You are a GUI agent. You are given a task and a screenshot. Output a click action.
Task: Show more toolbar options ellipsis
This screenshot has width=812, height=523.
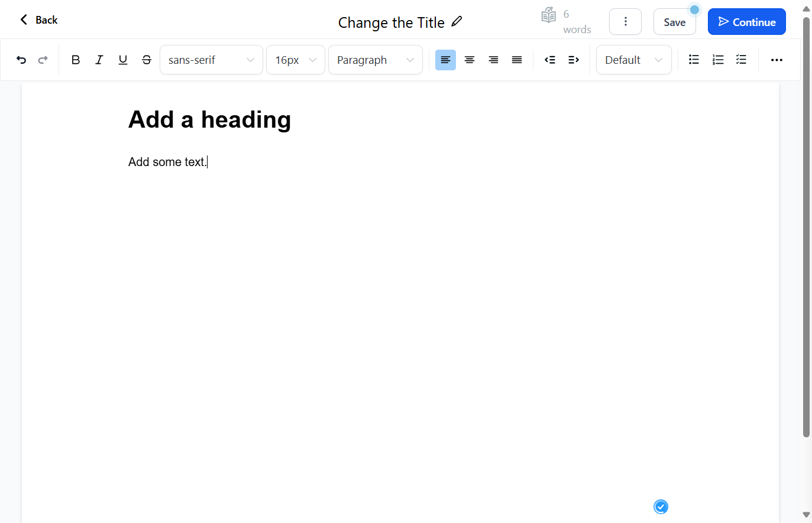(x=777, y=60)
